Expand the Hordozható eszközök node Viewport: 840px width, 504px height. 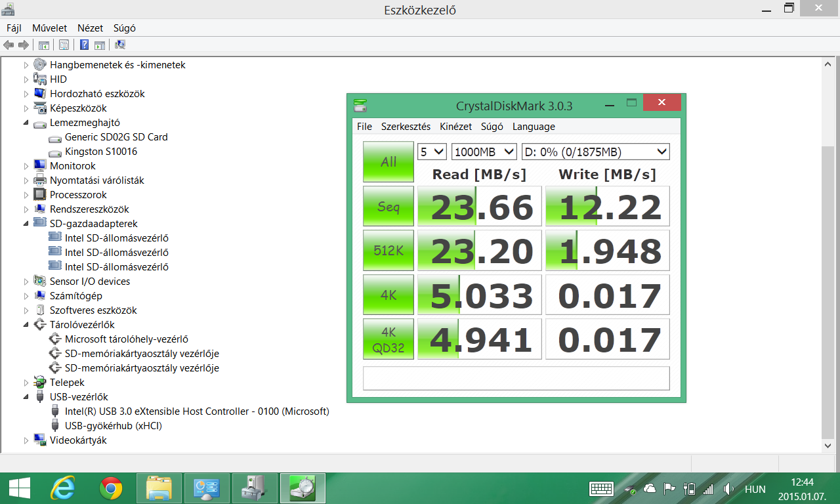(x=26, y=94)
